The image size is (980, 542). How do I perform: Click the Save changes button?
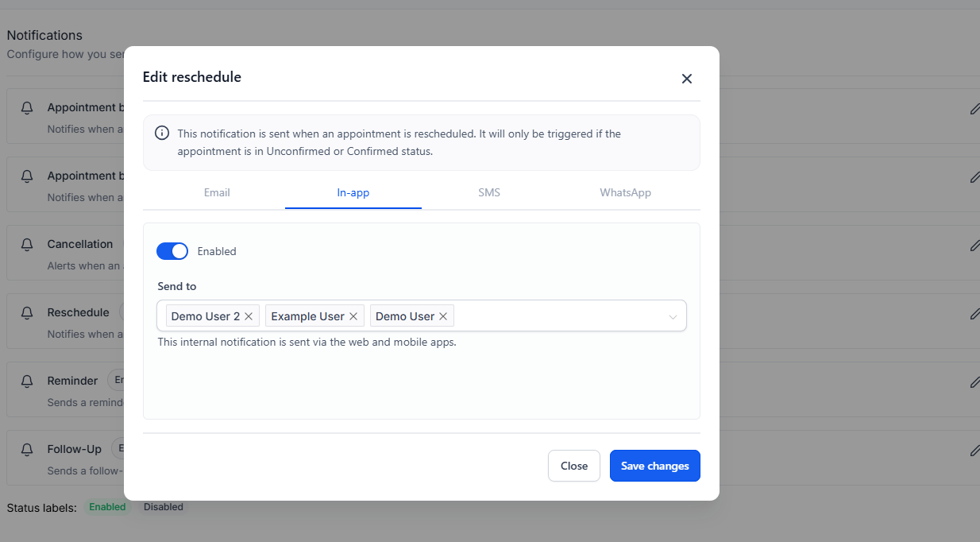[x=654, y=466]
